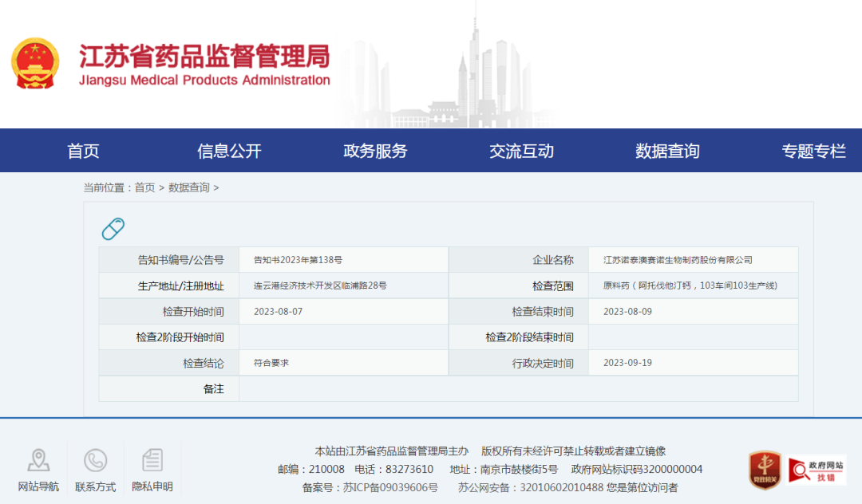
Task: Open the 交流互动 nav menu
Action: click(522, 151)
